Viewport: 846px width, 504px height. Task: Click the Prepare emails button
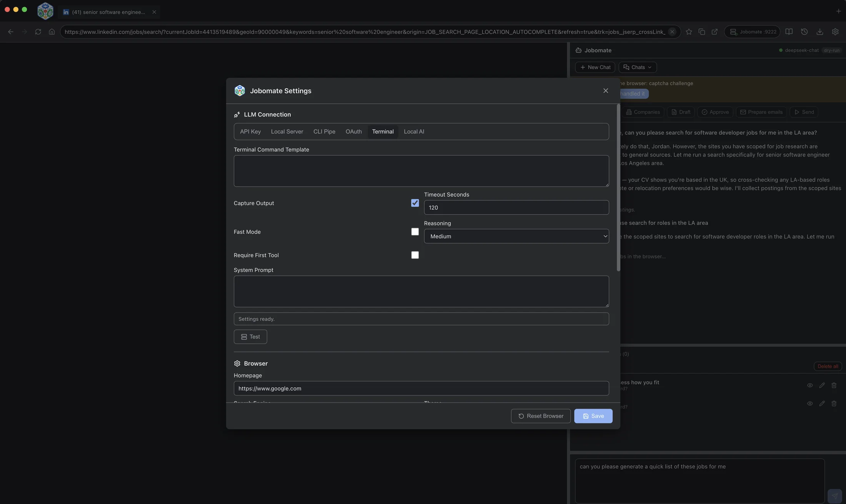pos(761,112)
